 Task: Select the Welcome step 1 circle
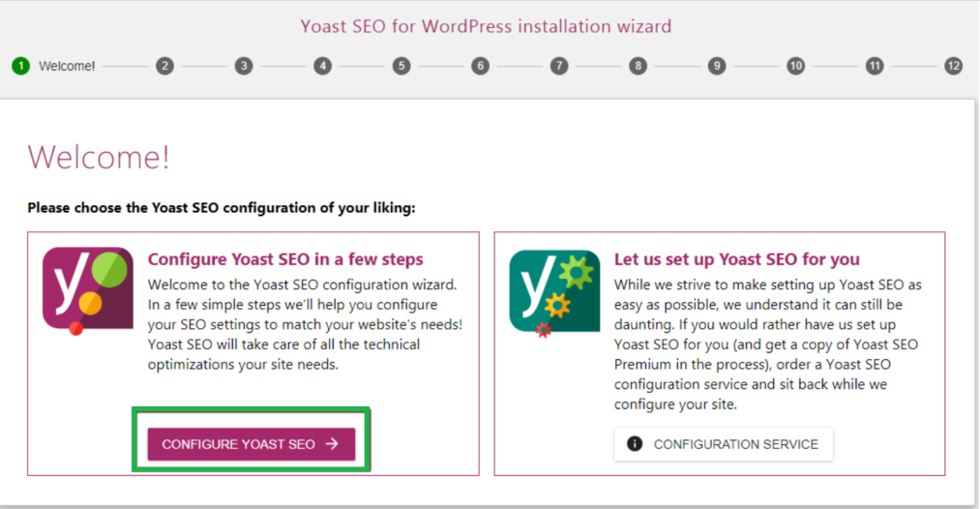coord(20,66)
